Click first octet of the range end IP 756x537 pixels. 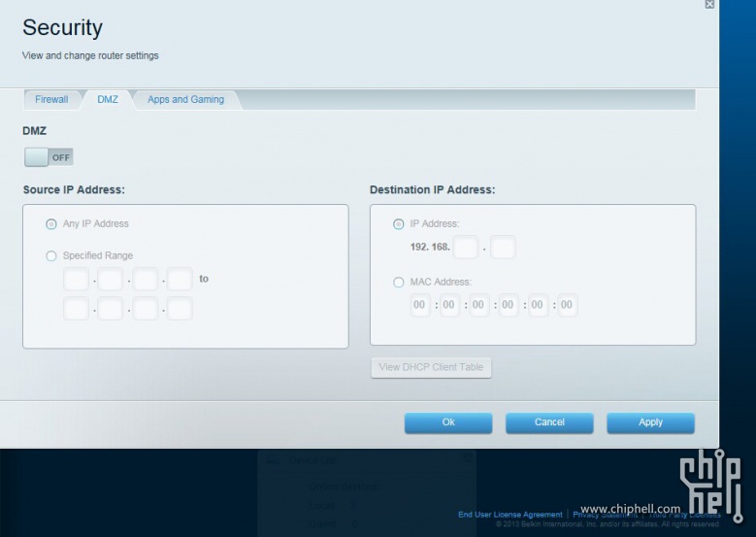(76, 308)
